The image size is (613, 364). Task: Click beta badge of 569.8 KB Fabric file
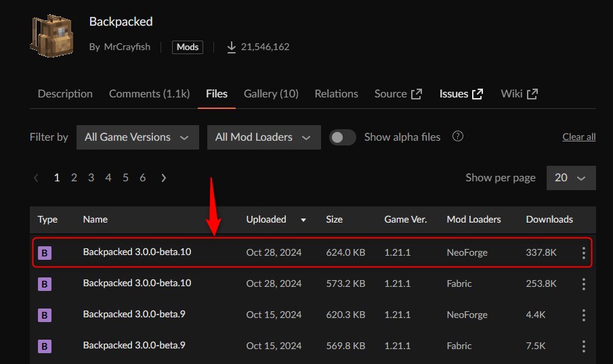pyautogui.click(x=45, y=346)
